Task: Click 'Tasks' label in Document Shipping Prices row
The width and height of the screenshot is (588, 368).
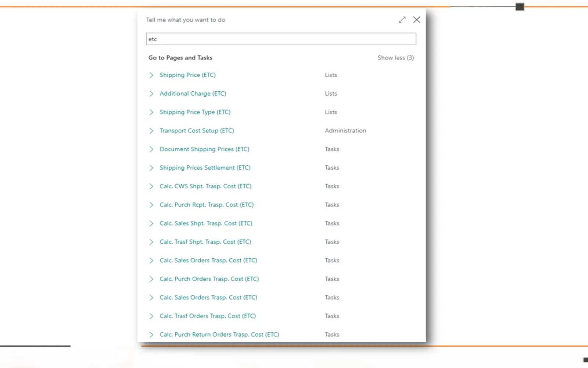Action: (332, 149)
